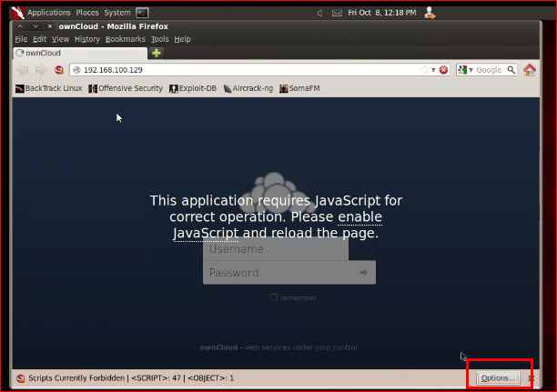The height and width of the screenshot is (392, 557).
Task: Open Firefox Tools menu
Action: (x=159, y=39)
